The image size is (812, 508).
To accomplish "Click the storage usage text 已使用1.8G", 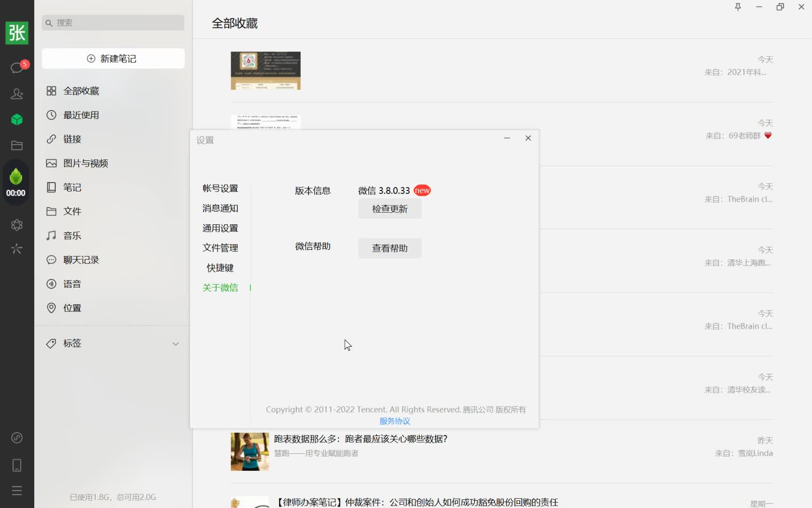I will [x=113, y=497].
